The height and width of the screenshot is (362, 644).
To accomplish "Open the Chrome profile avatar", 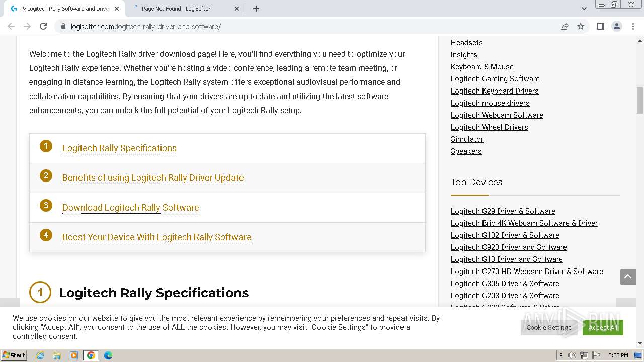I will click(616, 26).
